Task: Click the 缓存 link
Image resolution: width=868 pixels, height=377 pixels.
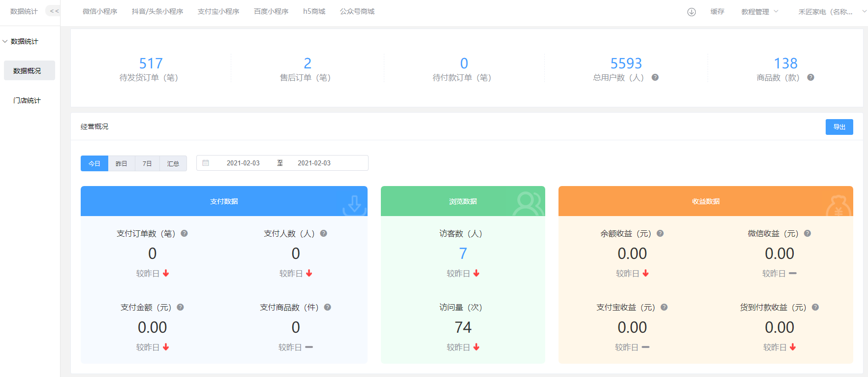Action: [717, 12]
